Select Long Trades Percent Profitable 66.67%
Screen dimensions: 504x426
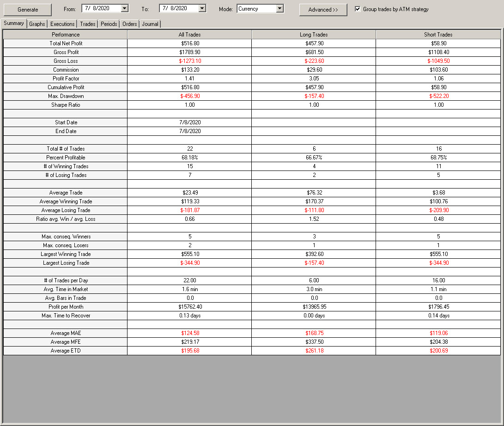click(314, 158)
